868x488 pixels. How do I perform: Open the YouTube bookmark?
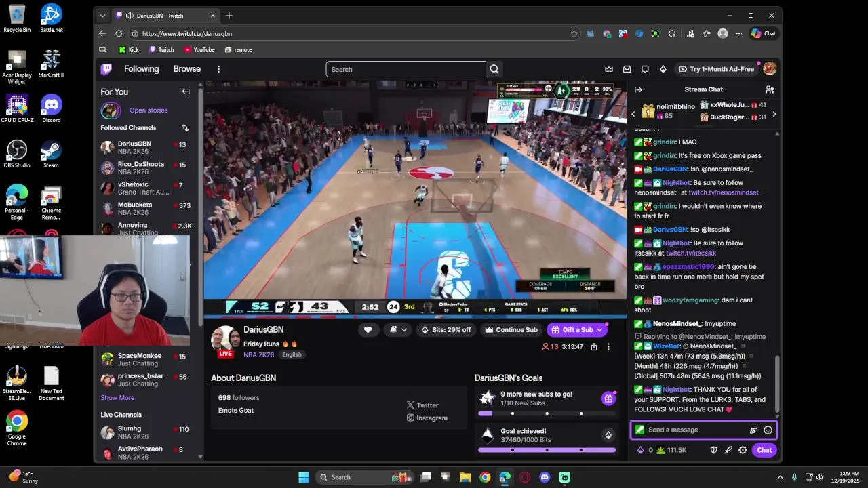[199, 49]
